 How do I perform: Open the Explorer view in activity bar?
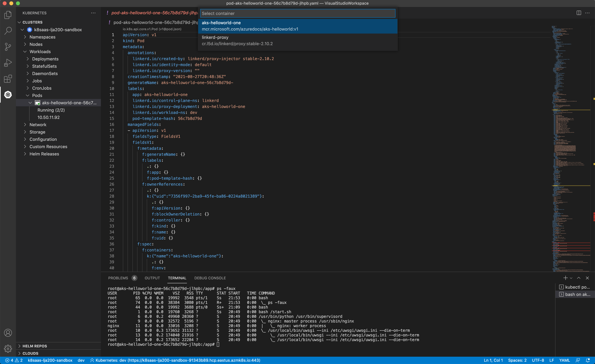click(x=8, y=15)
